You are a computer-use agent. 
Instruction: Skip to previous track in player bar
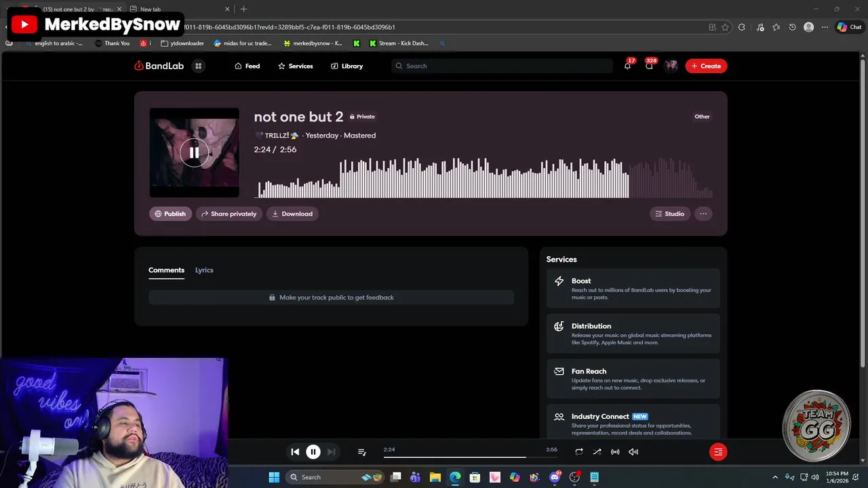coord(295,451)
